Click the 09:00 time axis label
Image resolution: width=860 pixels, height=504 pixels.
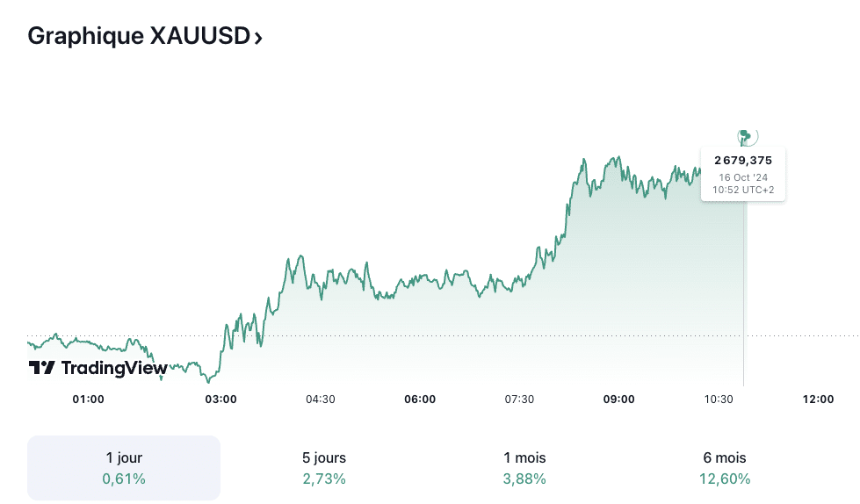pyautogui.click(x=619, y=400)
